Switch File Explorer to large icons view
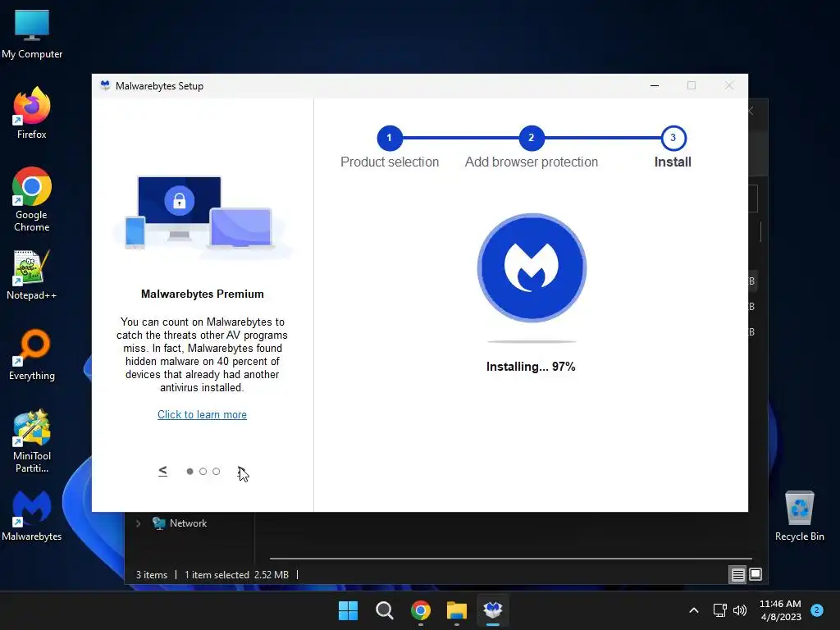The height and width of the screenshot is (630, 840). tap(756, 575)
